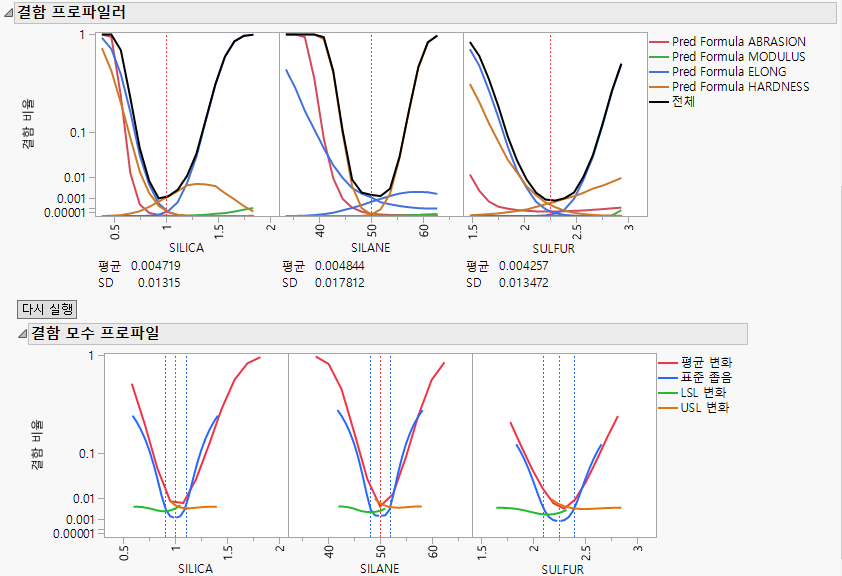
Task: Click the SILICA SD value 0.01315
Action: tap(159, 283)
